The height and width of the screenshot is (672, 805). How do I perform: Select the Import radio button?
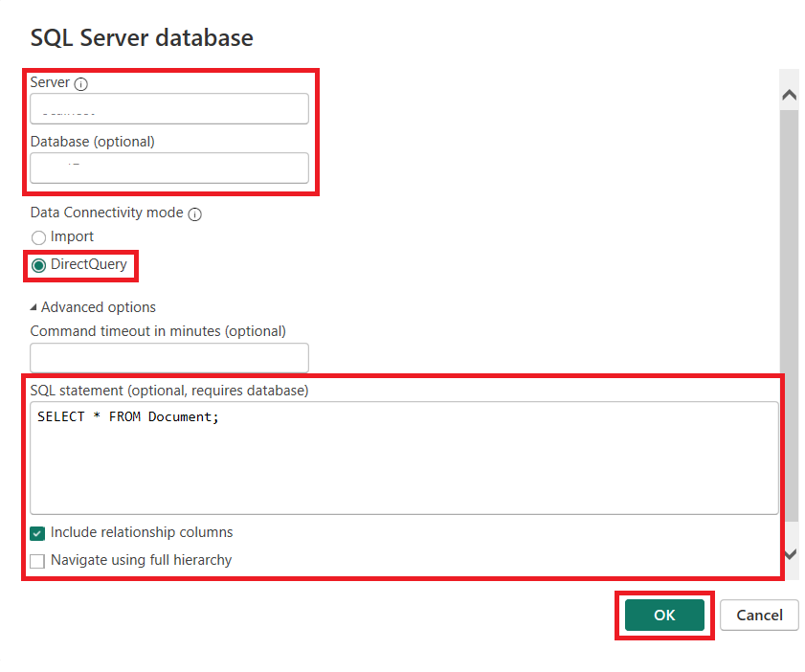pos(38,237)
